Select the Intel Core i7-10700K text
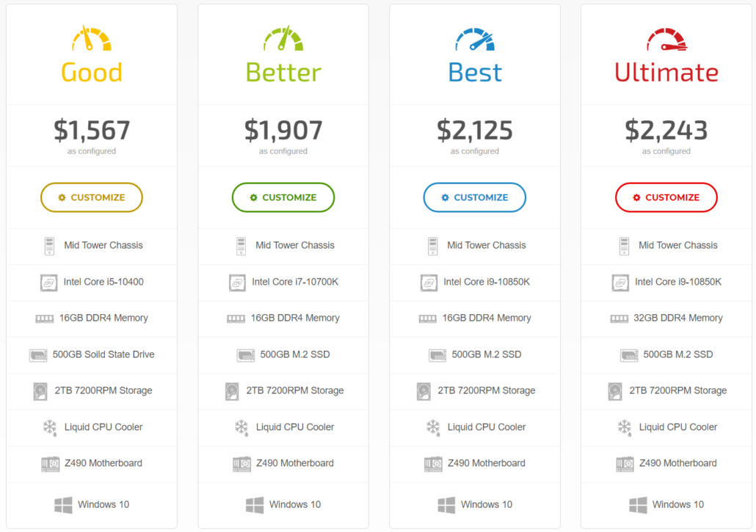 (295, 282)
